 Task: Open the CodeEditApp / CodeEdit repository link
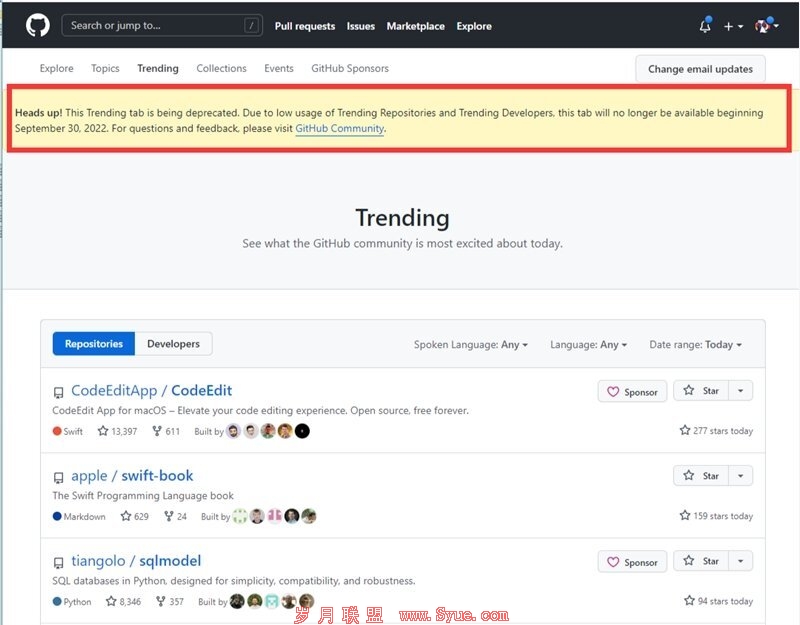coord(152,391)
